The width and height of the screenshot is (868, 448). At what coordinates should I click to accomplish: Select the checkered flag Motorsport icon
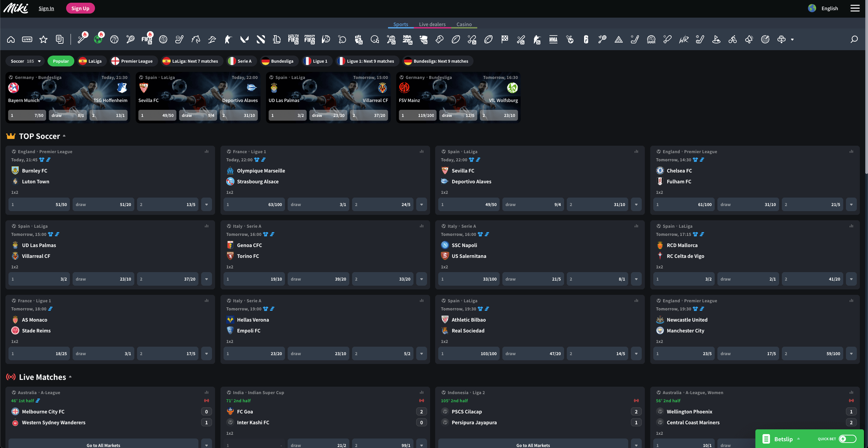[505, 40]
